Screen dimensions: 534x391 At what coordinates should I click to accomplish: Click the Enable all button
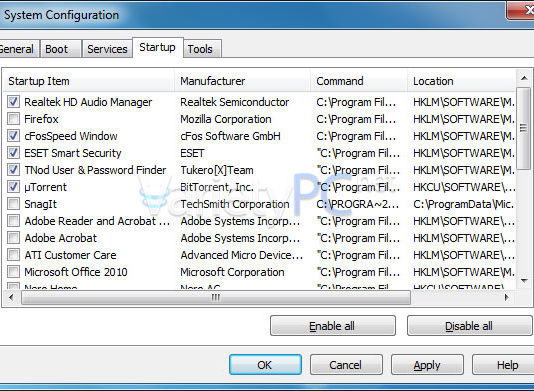(333, 326)
